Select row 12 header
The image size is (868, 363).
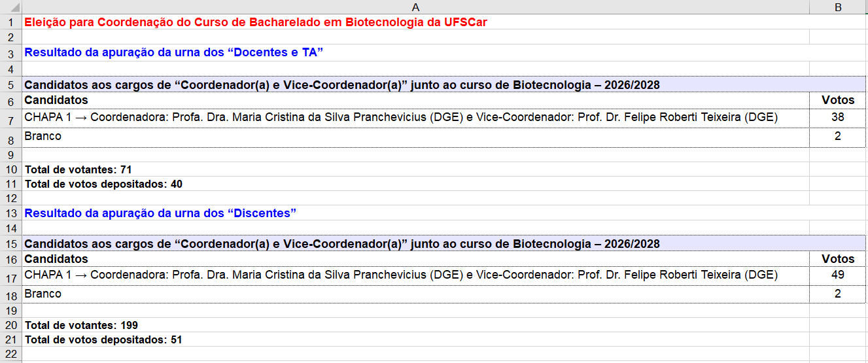click(10, 198)
